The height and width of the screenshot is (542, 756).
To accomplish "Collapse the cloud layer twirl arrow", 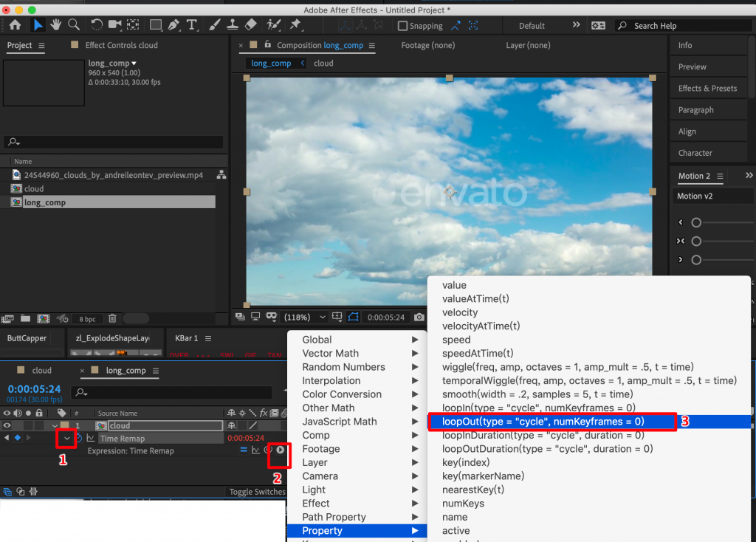I will [55, 426].
